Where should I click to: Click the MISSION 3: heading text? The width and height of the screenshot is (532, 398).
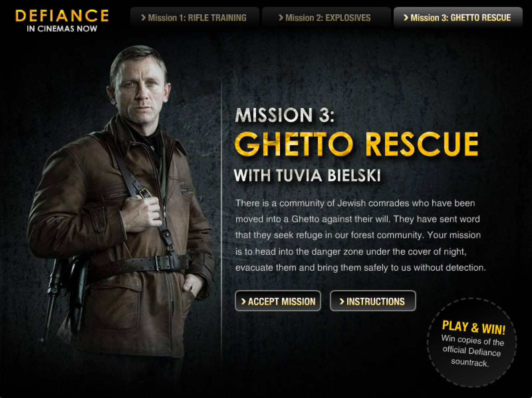tap(285, 115)
